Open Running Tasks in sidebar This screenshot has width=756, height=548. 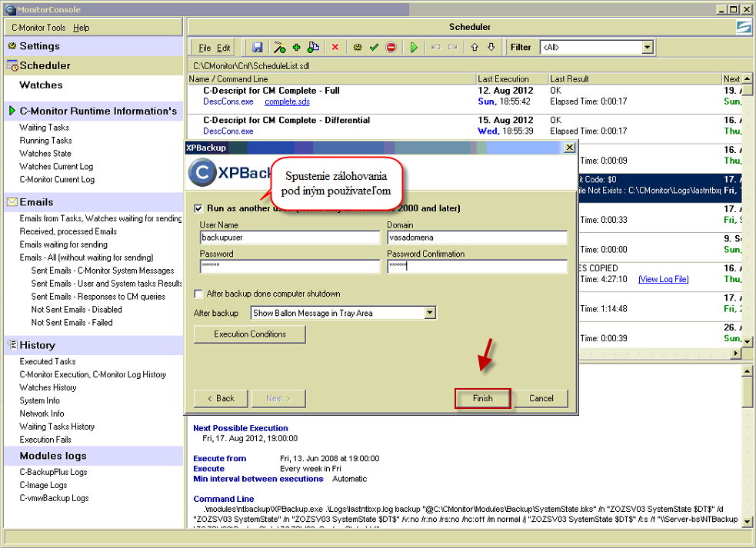coord(46,140)
